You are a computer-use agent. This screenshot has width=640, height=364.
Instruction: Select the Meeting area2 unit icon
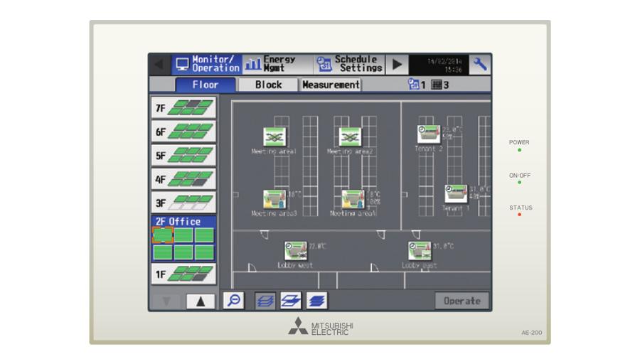tap(350, 136)
